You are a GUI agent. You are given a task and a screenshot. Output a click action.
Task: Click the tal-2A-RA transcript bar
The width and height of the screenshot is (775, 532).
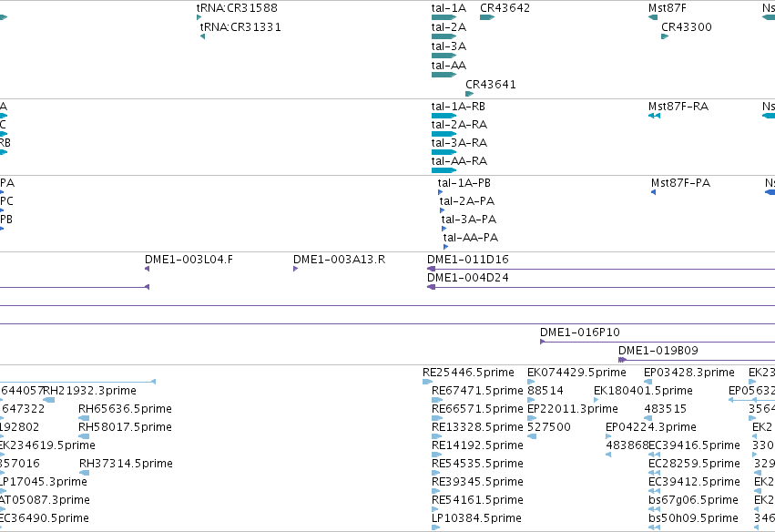click(x=444, y=134)
